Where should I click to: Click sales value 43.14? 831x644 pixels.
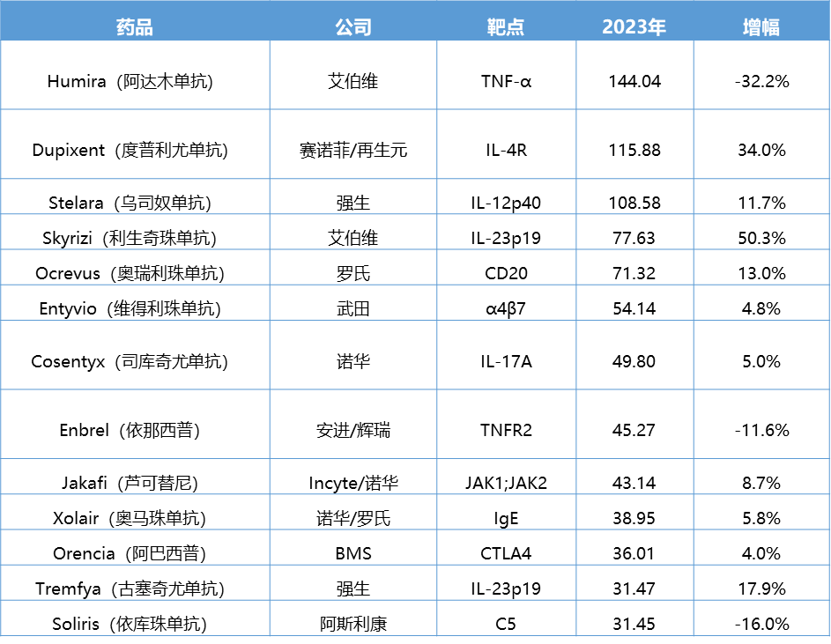click(x=634, y=483)
